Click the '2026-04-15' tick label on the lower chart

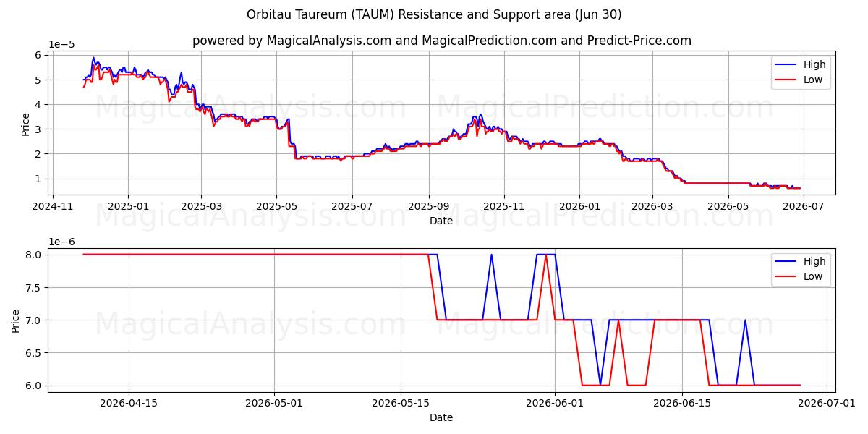(x=129, y=404)
